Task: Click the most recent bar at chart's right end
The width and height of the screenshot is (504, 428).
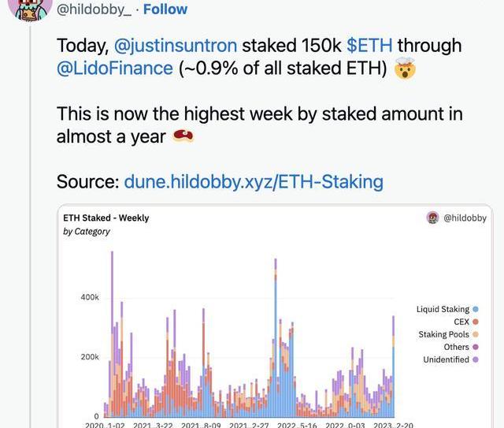Action: (394, 370)
